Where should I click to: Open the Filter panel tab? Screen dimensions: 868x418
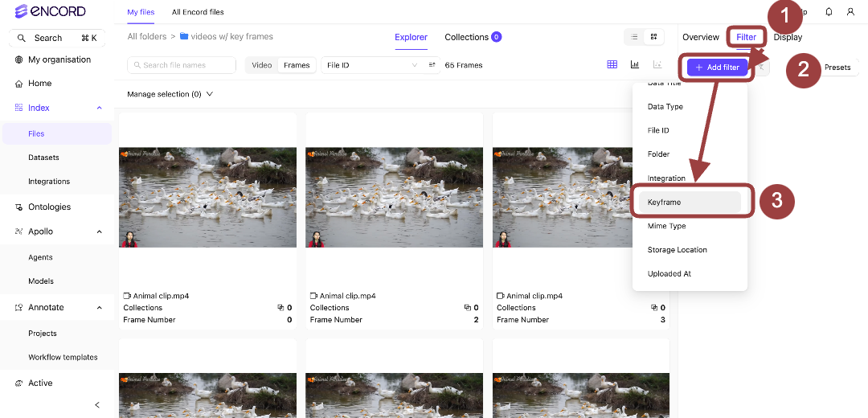(746, 37)
